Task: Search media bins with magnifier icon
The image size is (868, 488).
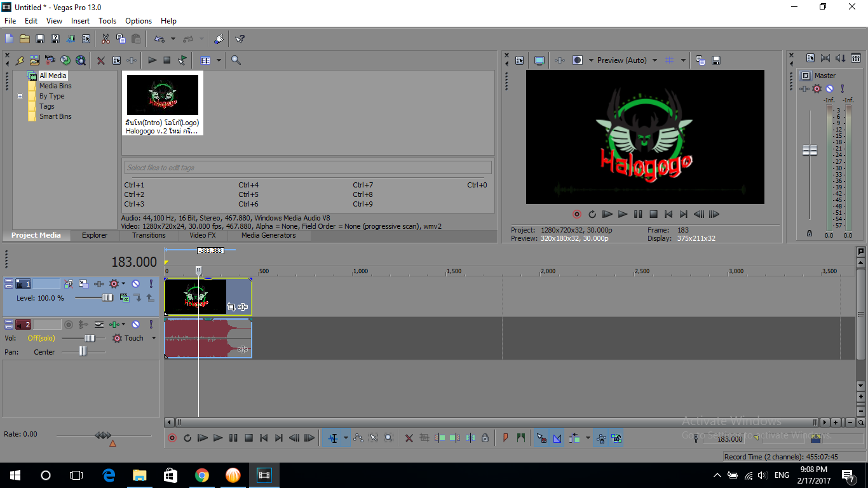Action: pos(236,60)
